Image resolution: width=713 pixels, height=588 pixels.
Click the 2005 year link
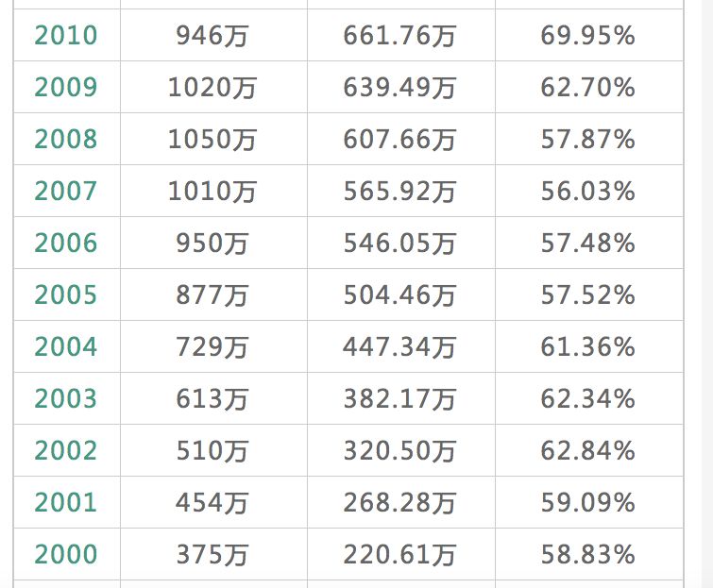click(66, 295)
